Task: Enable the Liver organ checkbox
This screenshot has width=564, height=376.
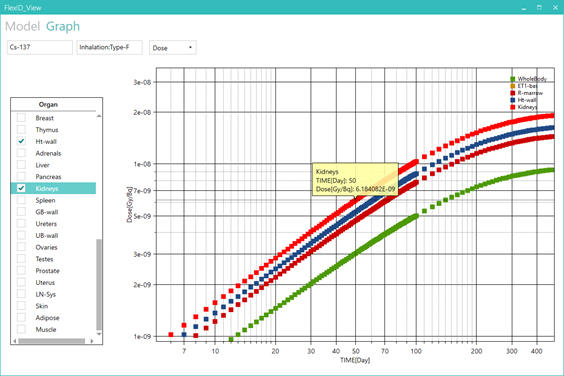Action: [x=21, y=165]
